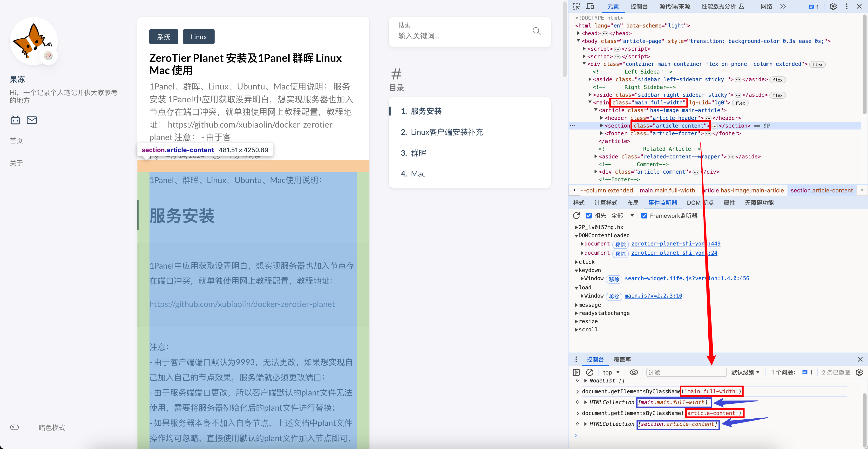Open the DevTools three-dot customize menu
This screenshot has height=449, width=868.
click(x=847, y=7)
